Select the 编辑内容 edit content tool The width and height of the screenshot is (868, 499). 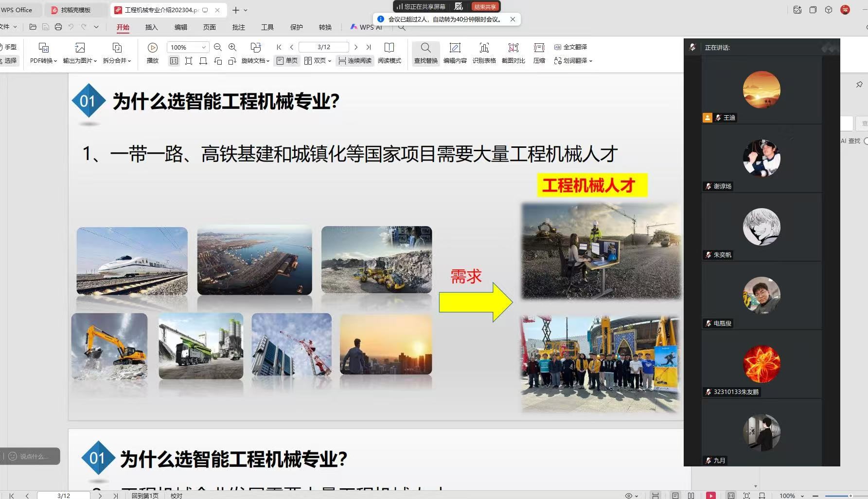click(455, 53)
